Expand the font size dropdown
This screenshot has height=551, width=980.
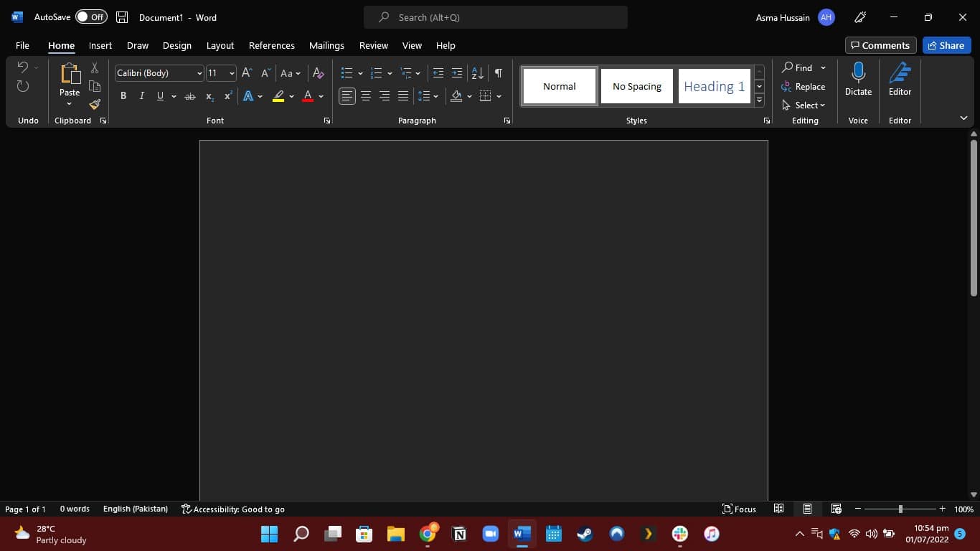tap(232, 73)
